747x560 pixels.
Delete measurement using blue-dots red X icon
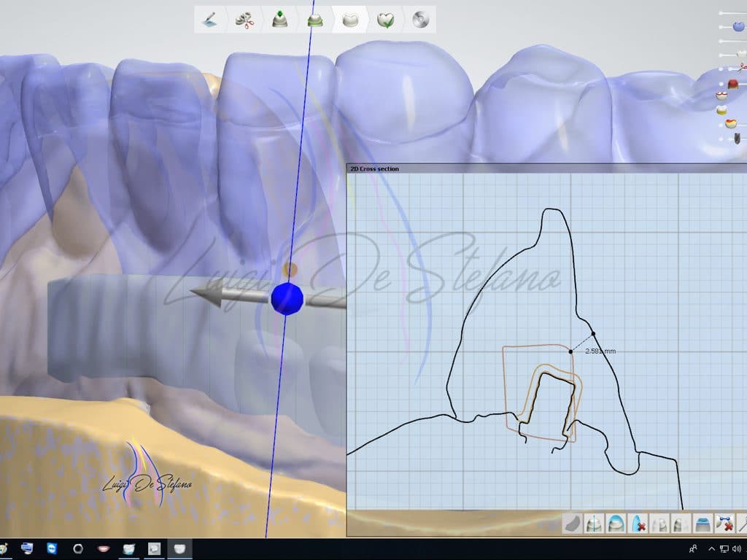click(x=724, y=524)
